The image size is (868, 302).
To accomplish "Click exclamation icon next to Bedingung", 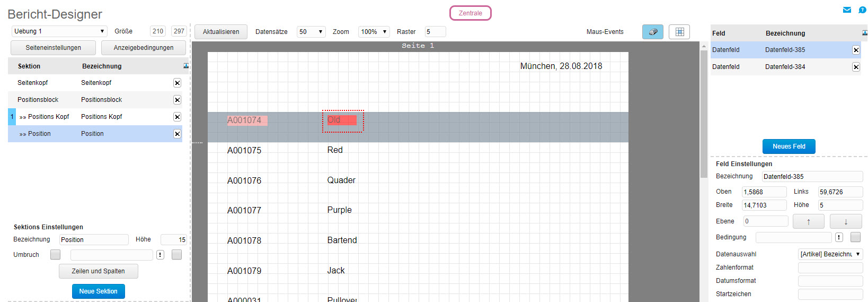I will tap(839, 237).
